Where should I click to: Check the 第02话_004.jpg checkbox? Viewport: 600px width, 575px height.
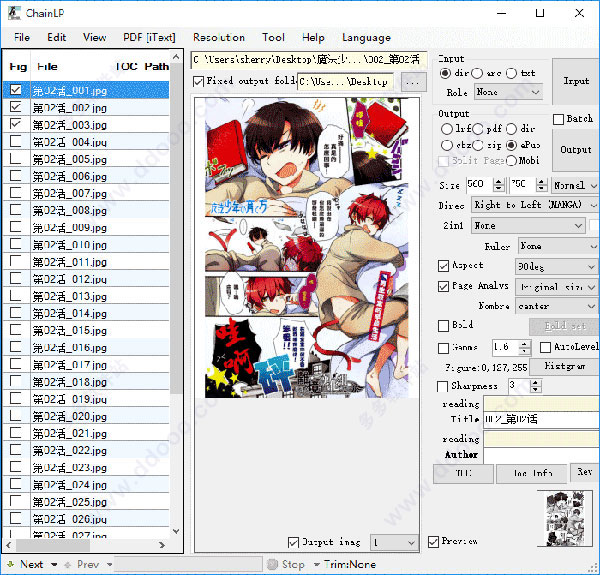click(16, 142)
